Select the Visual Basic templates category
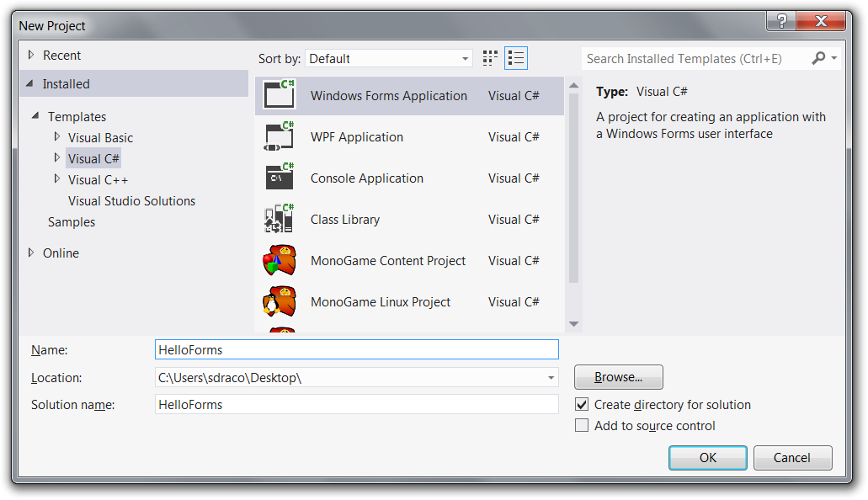Image resolution: width=868 pixels, height=500 pixels. click(100, 137)
